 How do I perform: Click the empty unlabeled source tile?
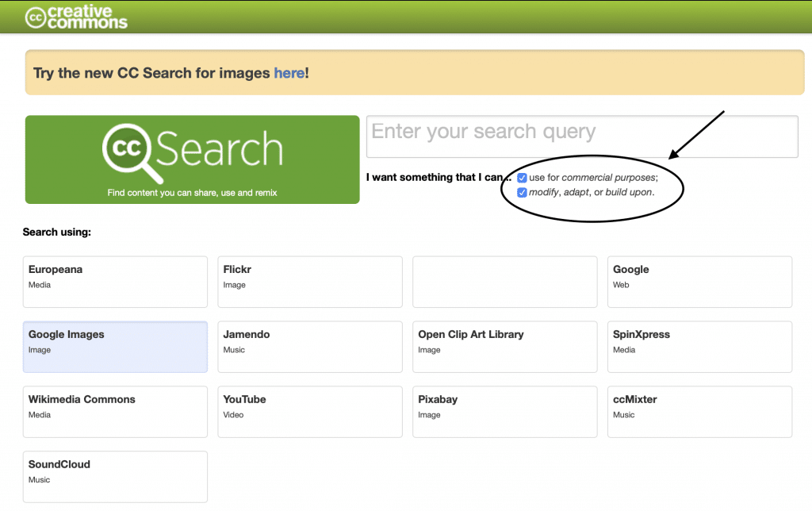(505, 282)
